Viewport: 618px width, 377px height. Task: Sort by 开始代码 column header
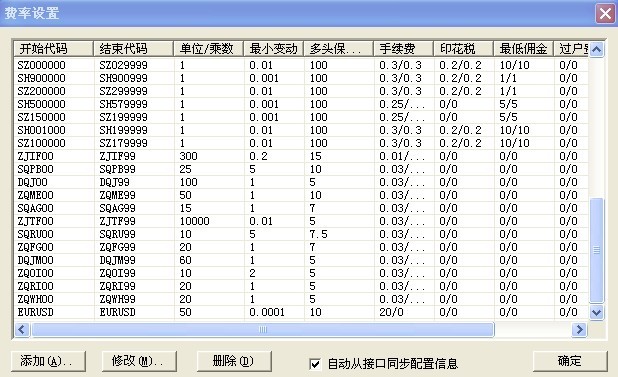pos(54,49)
